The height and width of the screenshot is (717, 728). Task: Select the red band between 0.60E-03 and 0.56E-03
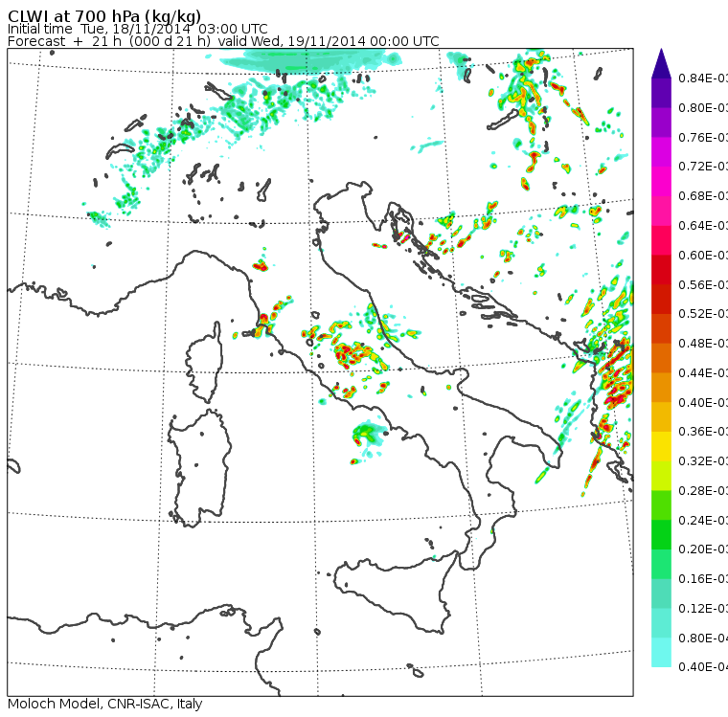(661, 270)
